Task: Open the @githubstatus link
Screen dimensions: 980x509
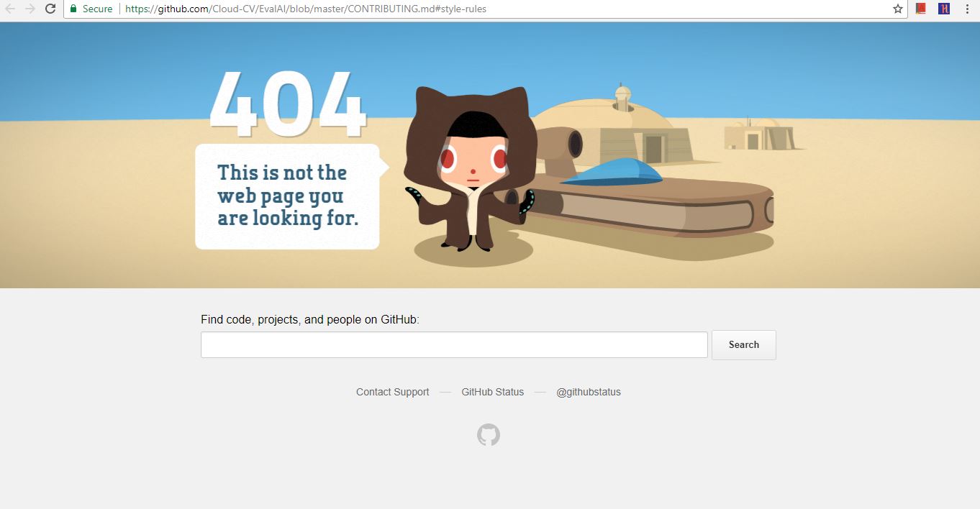Action: click(589, 392)
